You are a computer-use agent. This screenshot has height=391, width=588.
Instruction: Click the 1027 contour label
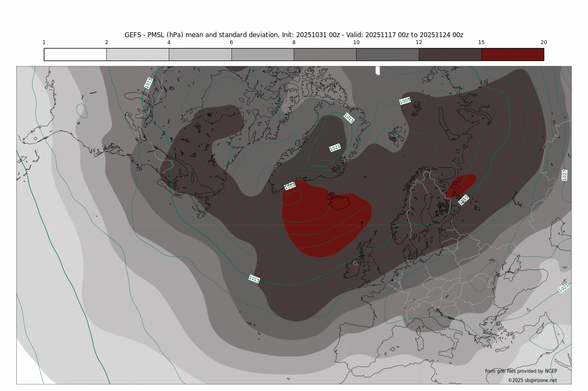565,175
